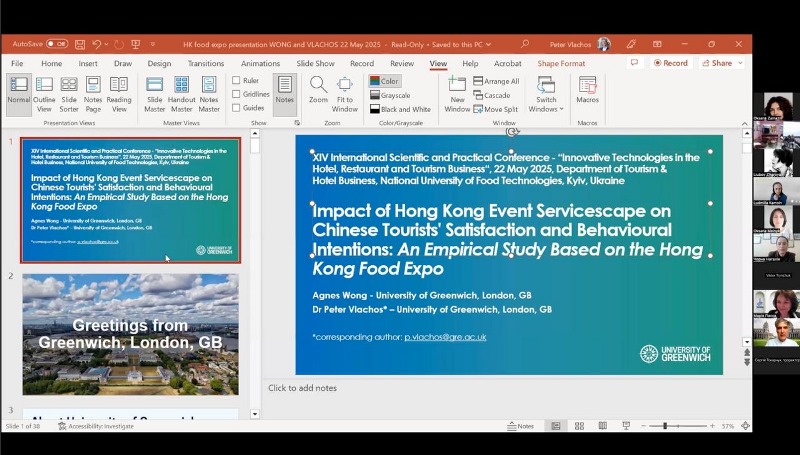800x455 pixels.
Task: Toggle AutoSave switch
Action: [57, 44]
